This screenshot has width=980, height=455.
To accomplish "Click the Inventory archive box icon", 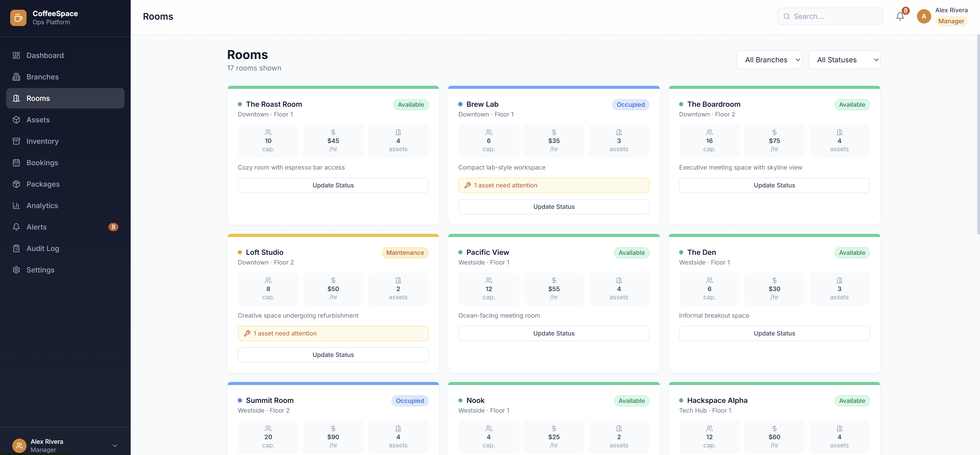I will point(16,141).
